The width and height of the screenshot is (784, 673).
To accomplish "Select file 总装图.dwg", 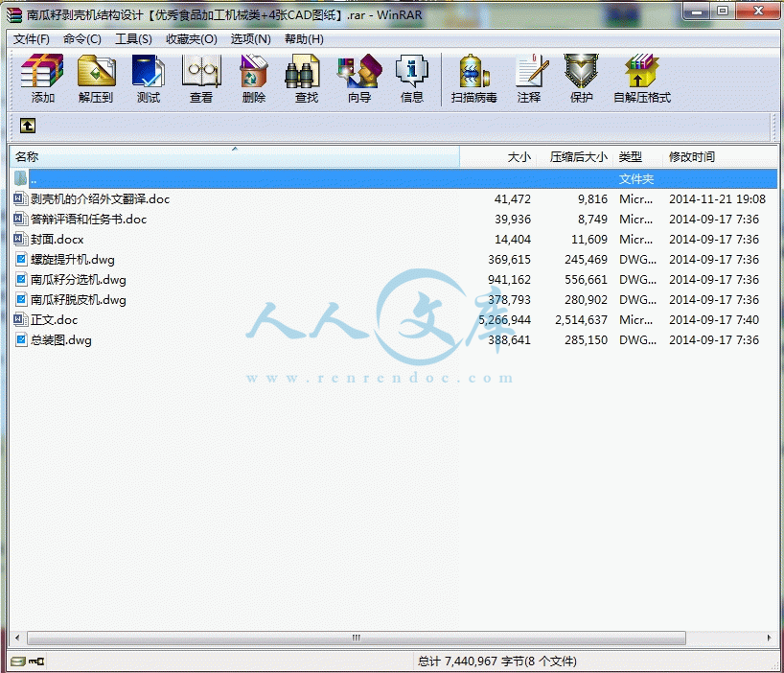I will point(61,340).
